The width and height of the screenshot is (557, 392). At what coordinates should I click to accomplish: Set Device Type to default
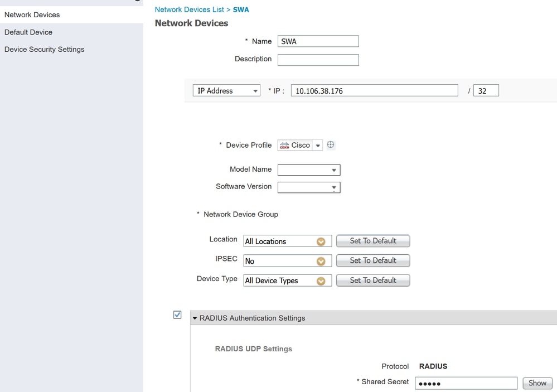(373, 280)
